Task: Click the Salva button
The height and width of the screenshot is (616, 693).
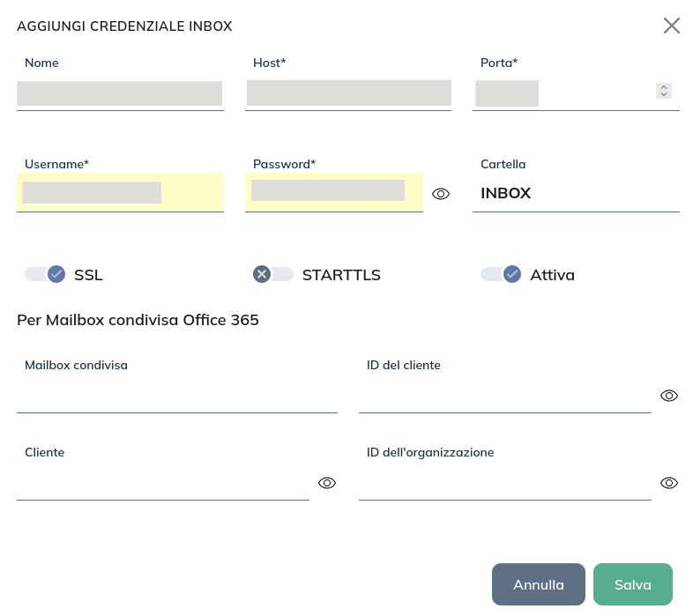Action: [633, 584]
